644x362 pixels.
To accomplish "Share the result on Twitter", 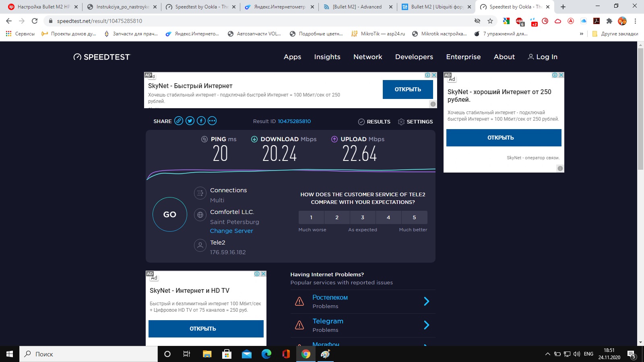I will point(190,121).
